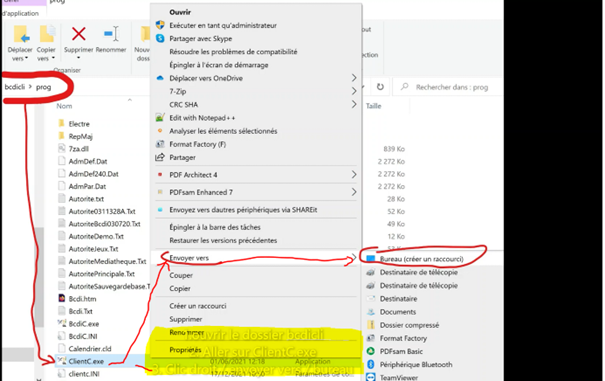Image resolution: width=605 pixels, height=381 pixels.
Task: Select Analyser les éléments sélectionnés
Action: (223, 131)
